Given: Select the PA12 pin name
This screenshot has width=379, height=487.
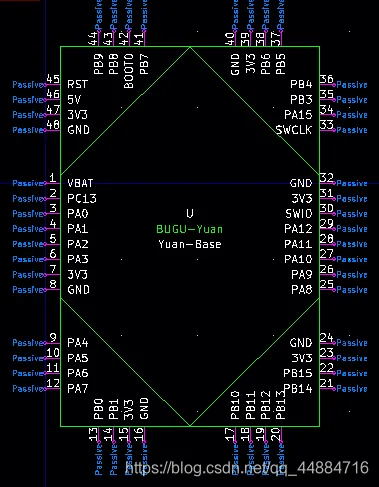Looking at the screenshot, I should [x=298, y=229].
